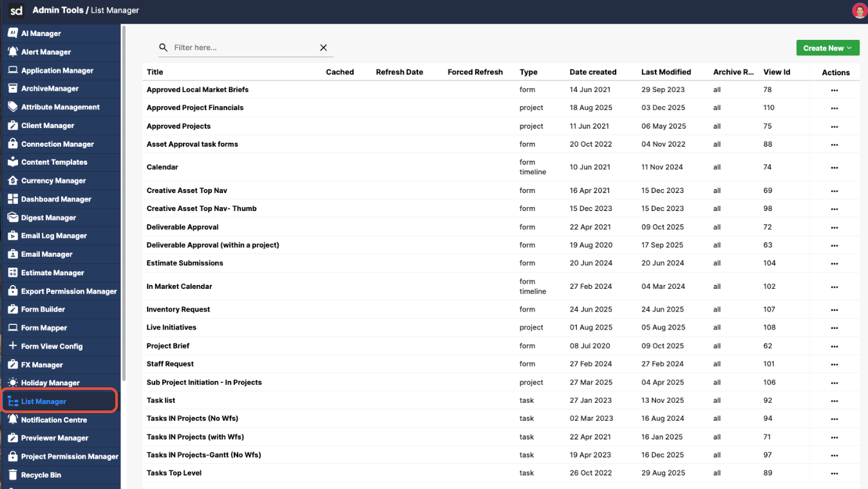Viewport: 868px width, 489px height.
Task: Click the Creative Asset Top Nav- Thumb title
Action: click(x=202, y=208)
